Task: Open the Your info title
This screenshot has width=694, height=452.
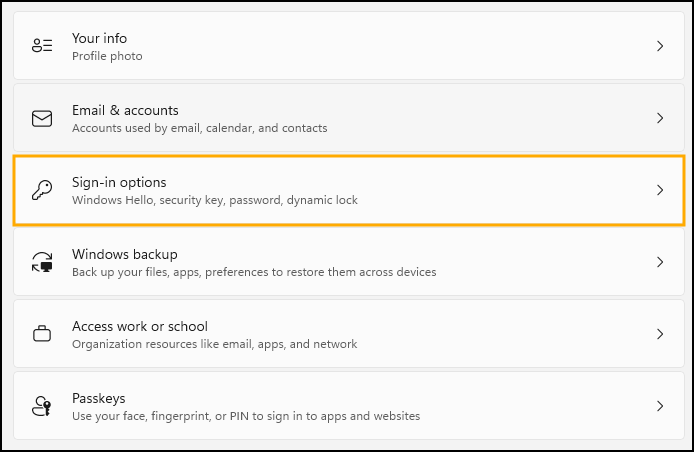Action: point(98,38)
